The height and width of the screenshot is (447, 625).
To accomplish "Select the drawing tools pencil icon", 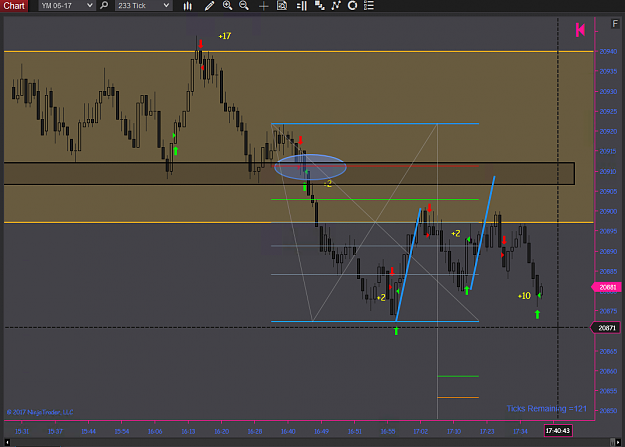I will tap(209, 6).
